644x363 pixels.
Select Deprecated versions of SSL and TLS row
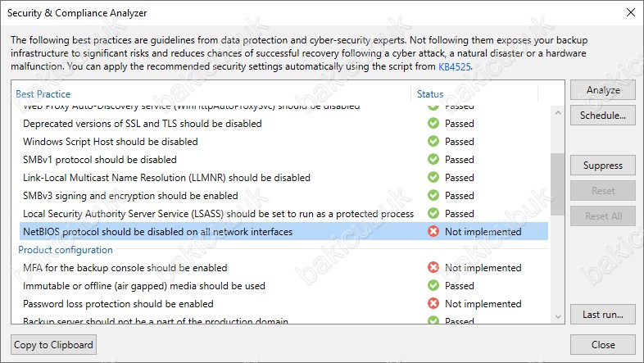point(283,123)
